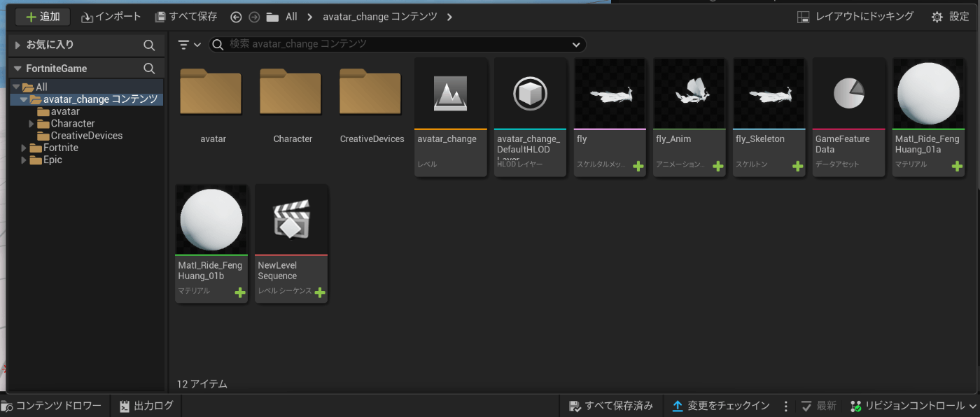The width and height of the screenshot is (980, 417).
Task: Click avatar_change コンテンツ breadcrumb
Action: tap(380, 17)
